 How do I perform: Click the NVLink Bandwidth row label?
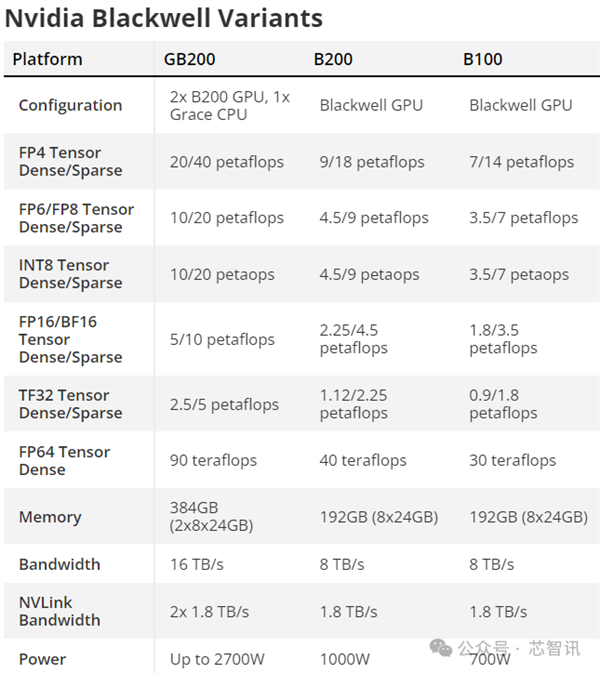click(59, 611)
